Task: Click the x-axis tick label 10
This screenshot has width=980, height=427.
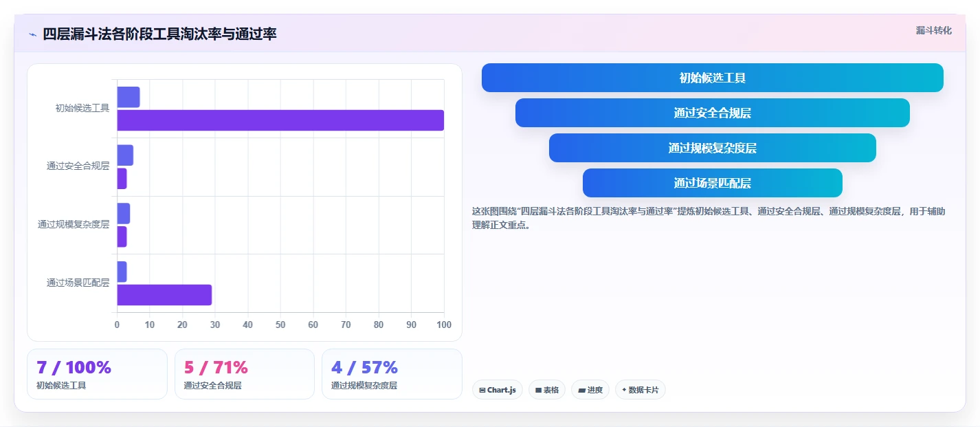Action: click(x=150, y=325)
